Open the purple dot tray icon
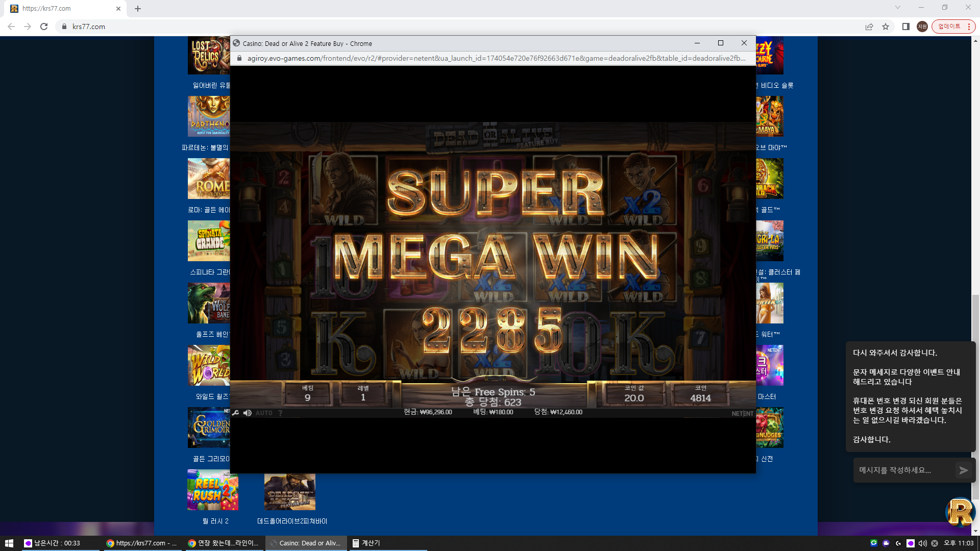 point(911,543)
